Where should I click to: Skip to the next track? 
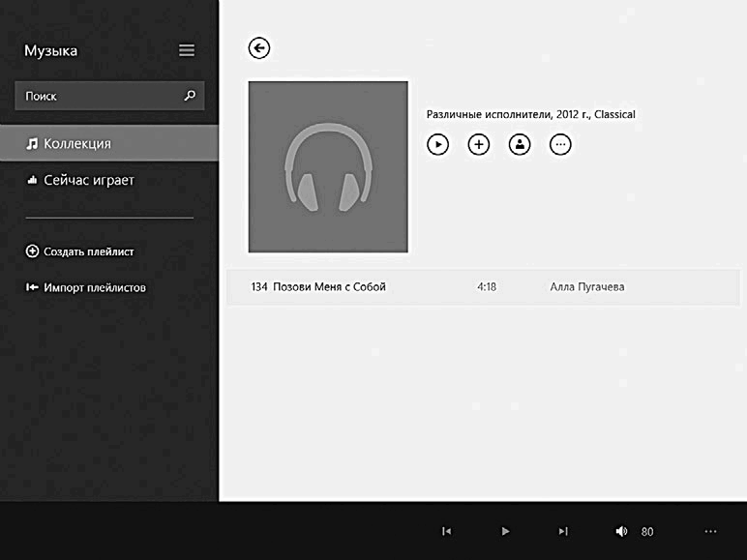563,531
